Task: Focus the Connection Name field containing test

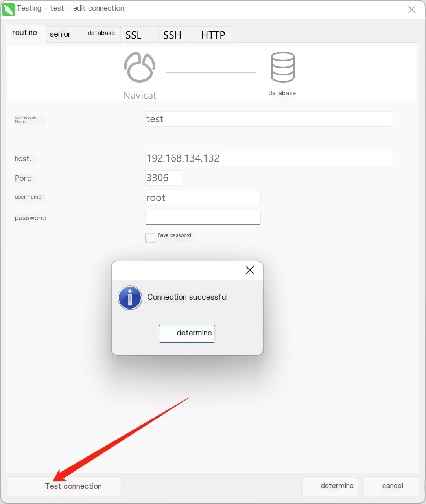Action: (269, 119)
